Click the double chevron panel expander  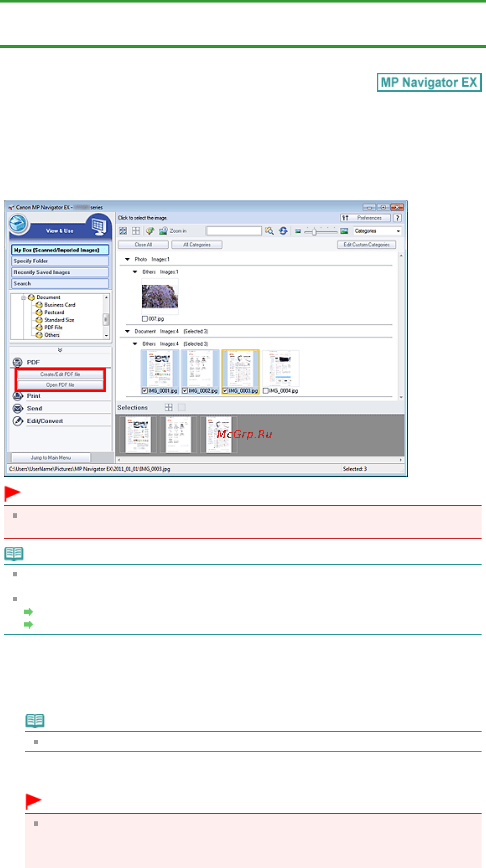60,350
